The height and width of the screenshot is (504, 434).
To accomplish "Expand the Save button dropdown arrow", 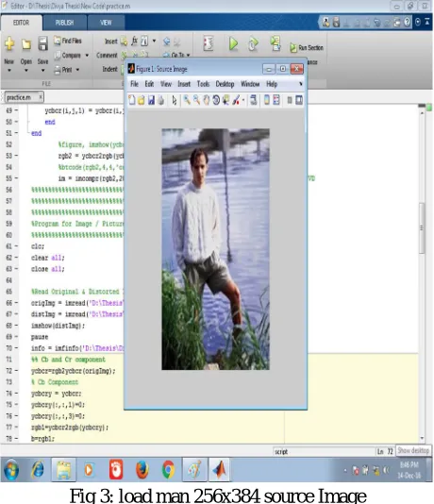I will [42, 70].
